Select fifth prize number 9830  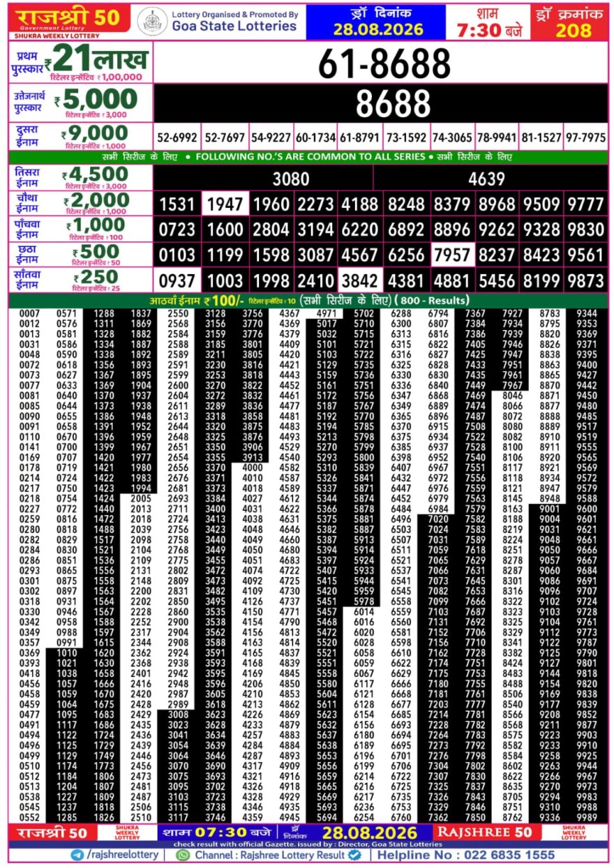tap(586, 230)
